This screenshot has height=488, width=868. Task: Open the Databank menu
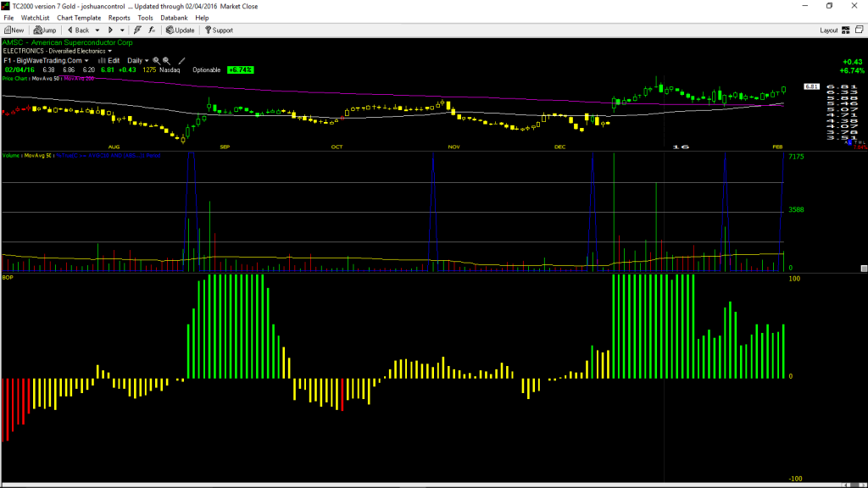tap(174, 18)
